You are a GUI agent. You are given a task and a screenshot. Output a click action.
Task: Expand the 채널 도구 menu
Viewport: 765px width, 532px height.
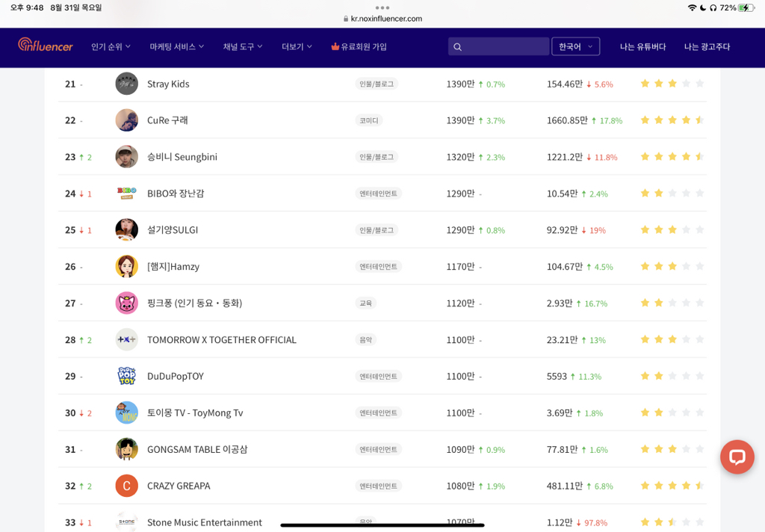point(243,47)
